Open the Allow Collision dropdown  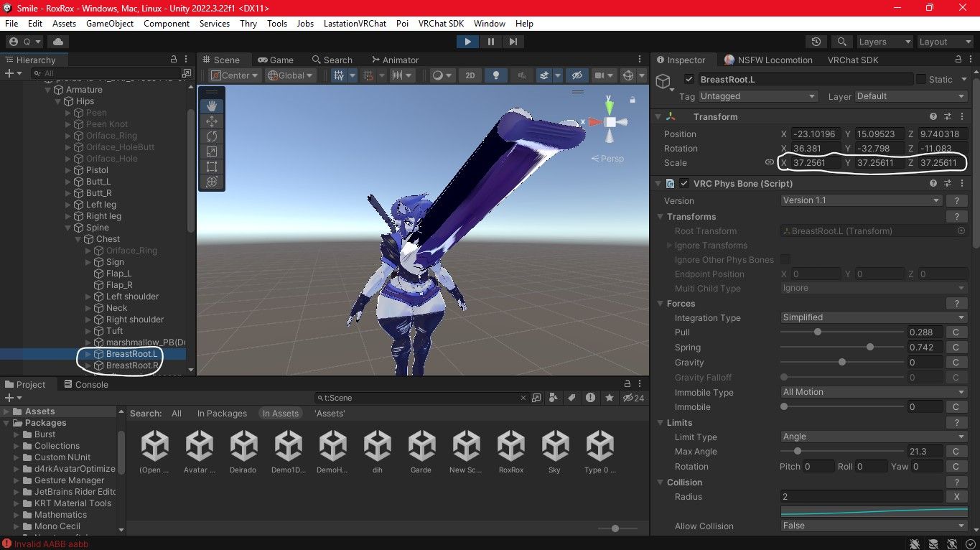(874, 526)
